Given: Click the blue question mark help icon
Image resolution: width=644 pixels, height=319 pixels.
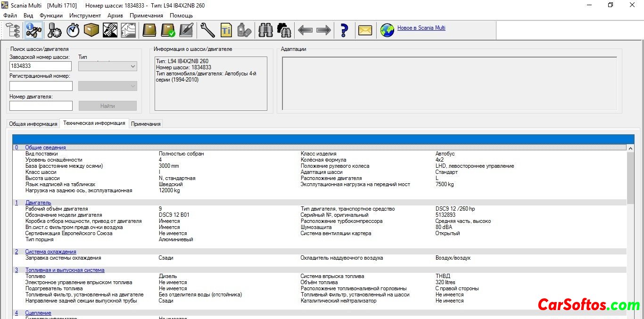Looking at the screenshot, I should tap(344, 31).
